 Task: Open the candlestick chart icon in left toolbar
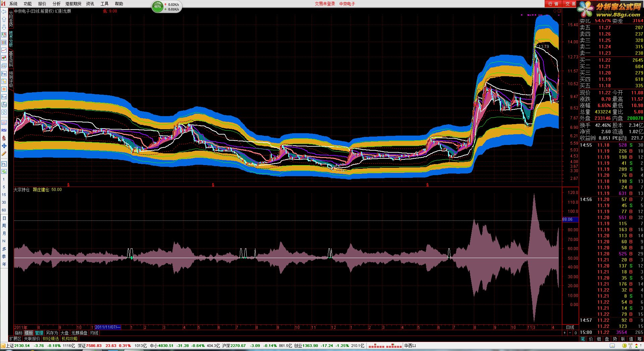pos(4,58)
